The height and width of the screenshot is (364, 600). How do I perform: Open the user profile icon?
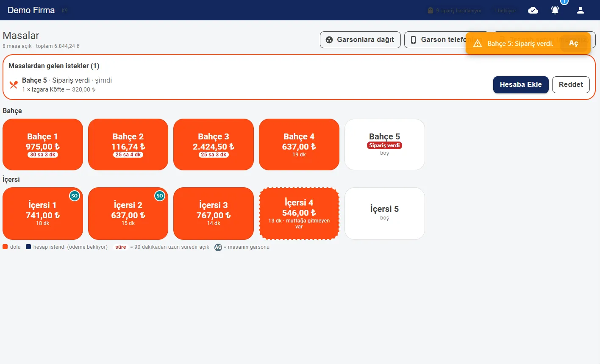tap(581, 10)
